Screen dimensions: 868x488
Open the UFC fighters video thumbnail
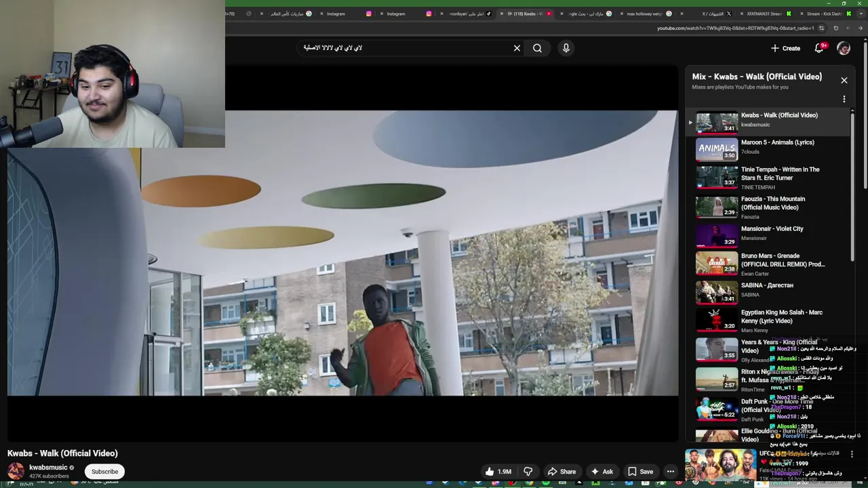coord(720,465)
